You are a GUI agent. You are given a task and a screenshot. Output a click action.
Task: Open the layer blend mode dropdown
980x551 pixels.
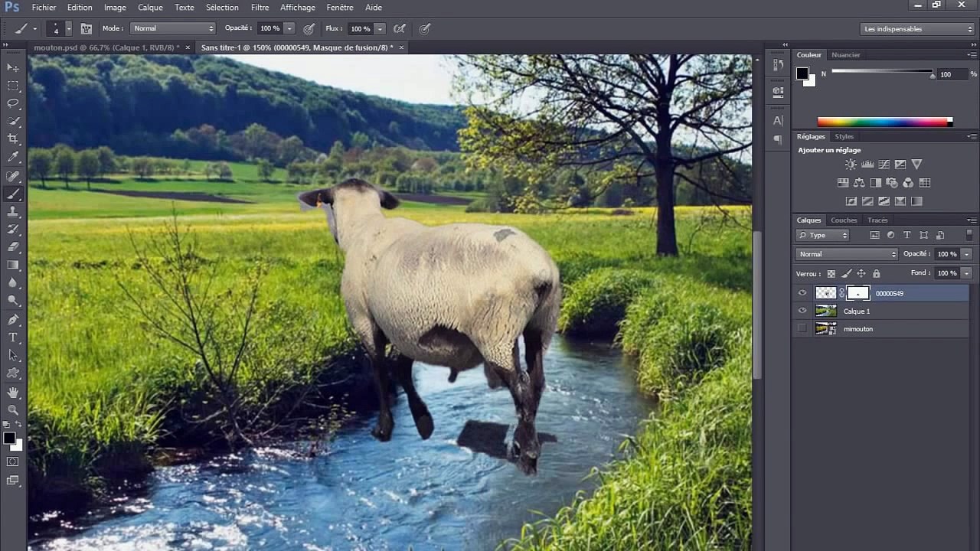point(847,254)
